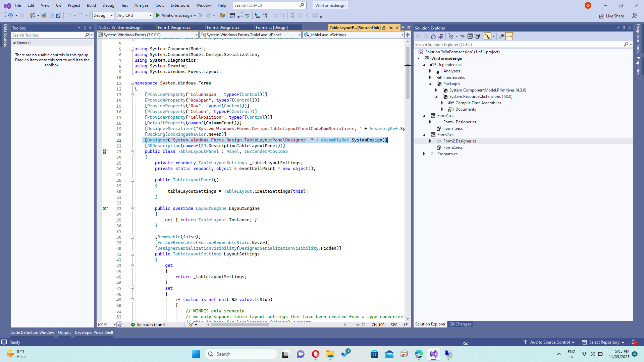Image resolution: width=644 pixels, height=362 pixels.
Task: Open the Debug configuration dropdown
Action: pyautogui.click(x=103, y=15)
